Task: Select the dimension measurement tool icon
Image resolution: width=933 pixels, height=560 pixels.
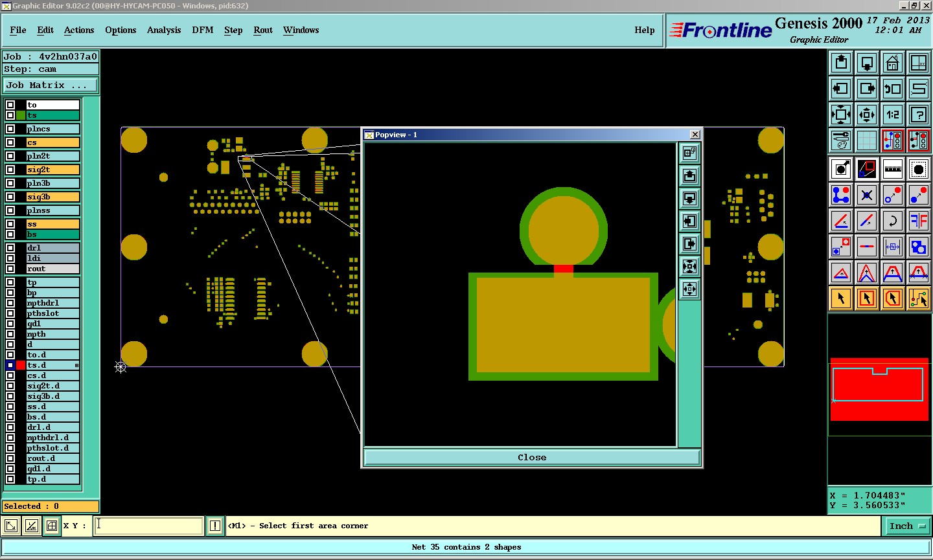Action: coord(893,247)
